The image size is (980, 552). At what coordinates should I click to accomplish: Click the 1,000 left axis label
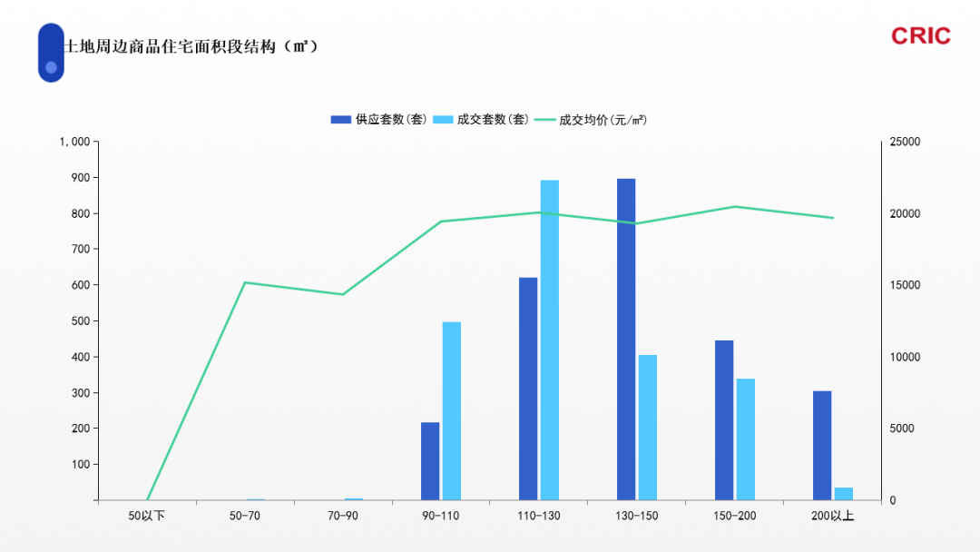[x=75, y=142]
